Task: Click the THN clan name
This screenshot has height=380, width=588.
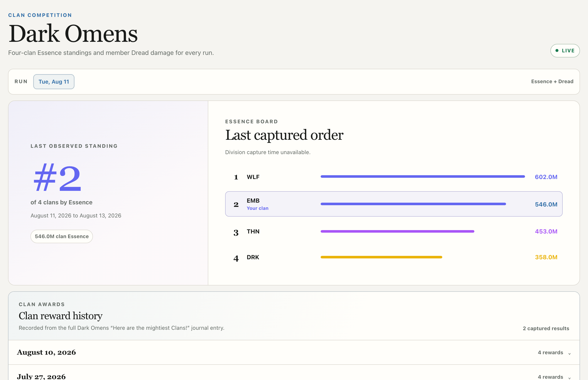Action: tap(253, 231)
